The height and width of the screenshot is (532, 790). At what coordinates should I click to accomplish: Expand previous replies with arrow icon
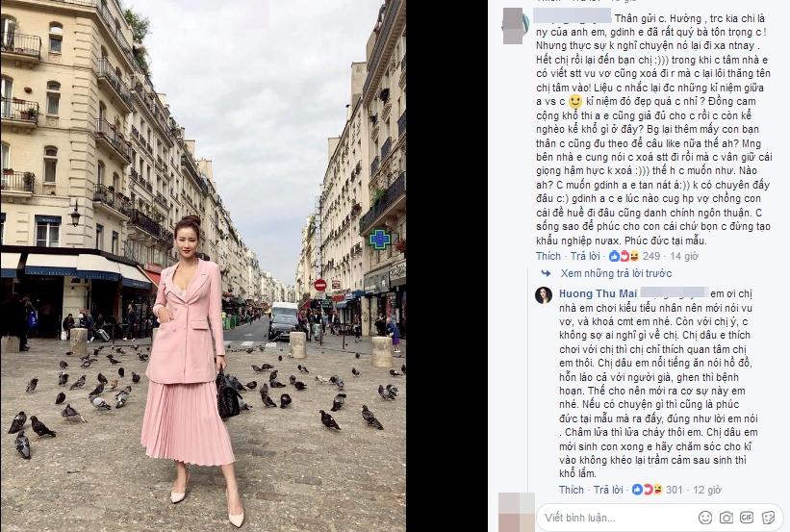[546, 273]
